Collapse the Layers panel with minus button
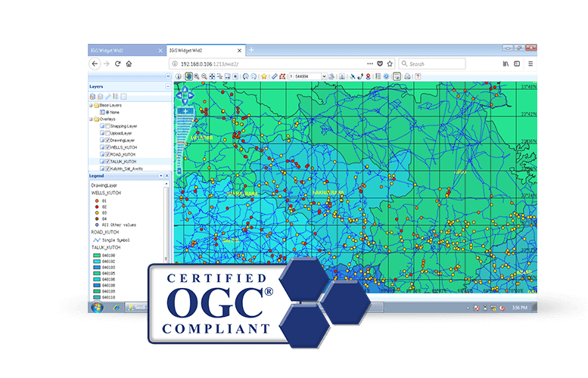Screen dimensions: 588x378 click(168, 86)
